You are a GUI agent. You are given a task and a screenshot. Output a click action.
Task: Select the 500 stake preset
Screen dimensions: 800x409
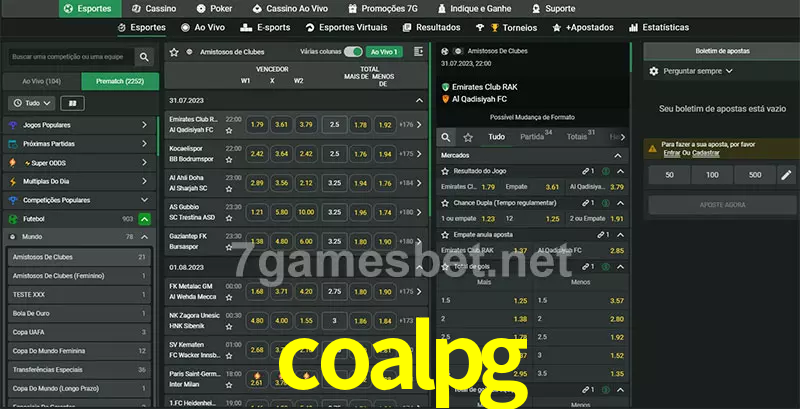(755, 175)
